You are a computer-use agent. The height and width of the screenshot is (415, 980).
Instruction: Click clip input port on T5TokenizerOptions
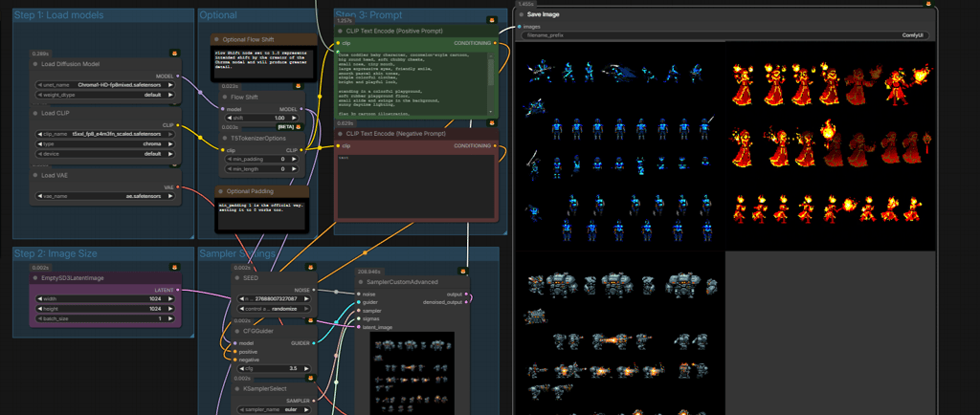click(222, 150)
